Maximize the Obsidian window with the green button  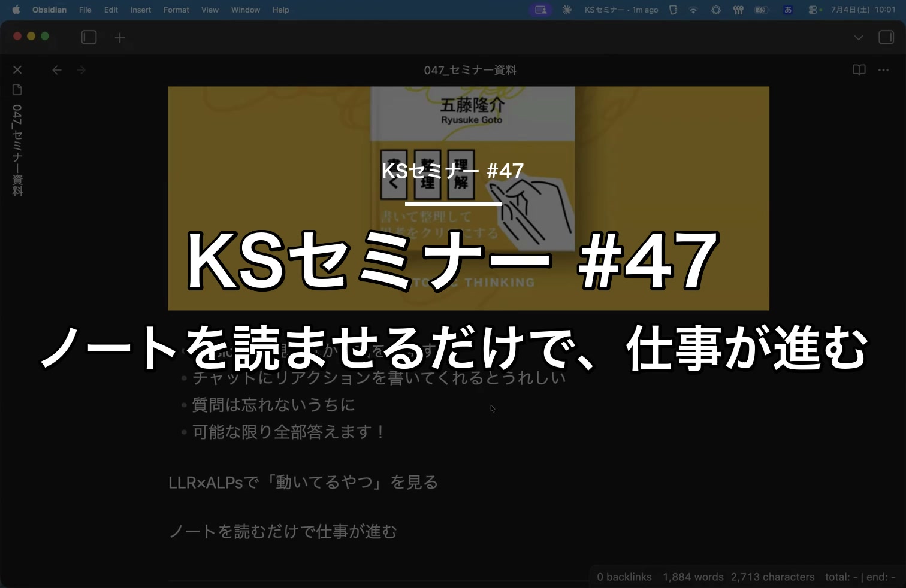[x=45, y=37]
